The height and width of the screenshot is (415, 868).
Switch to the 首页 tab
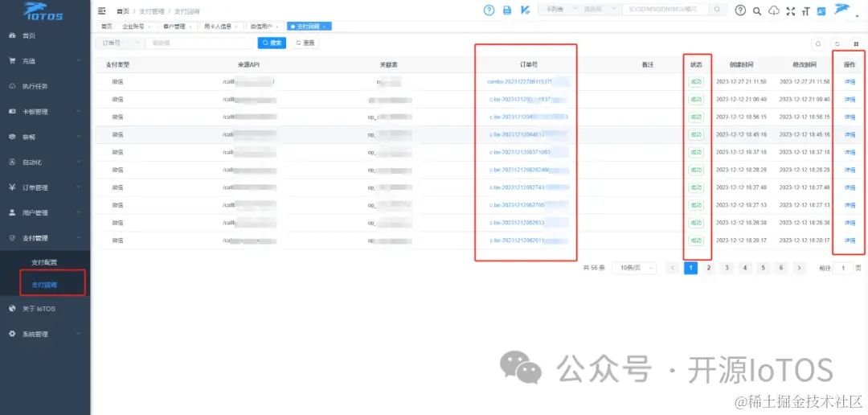(106, 26)
